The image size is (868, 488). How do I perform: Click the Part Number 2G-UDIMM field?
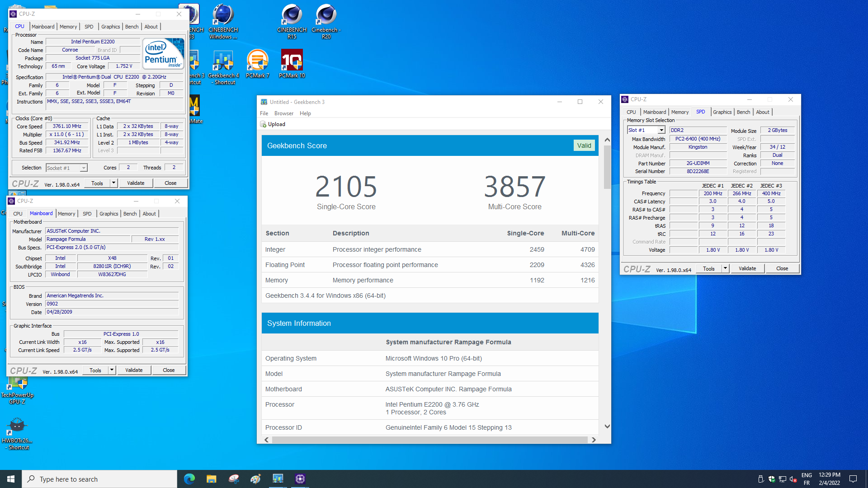(698, 164)
